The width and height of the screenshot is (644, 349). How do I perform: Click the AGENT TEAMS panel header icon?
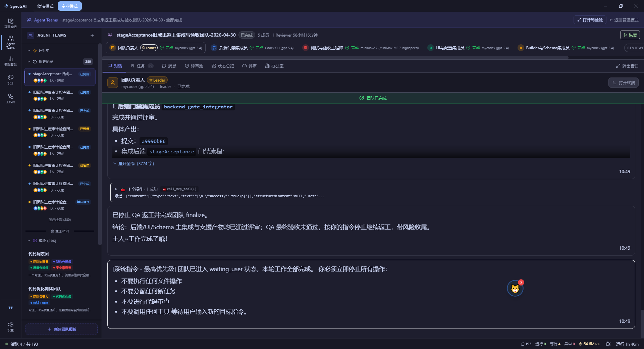31,35
